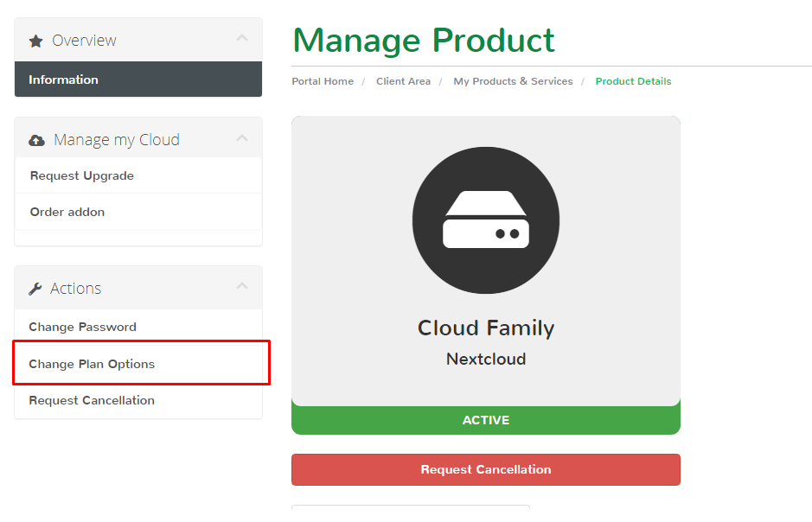Click the cloud upload icon beside Manage my Cloud
The width and height of the screenshot is (812, 522).
point(36,140)
